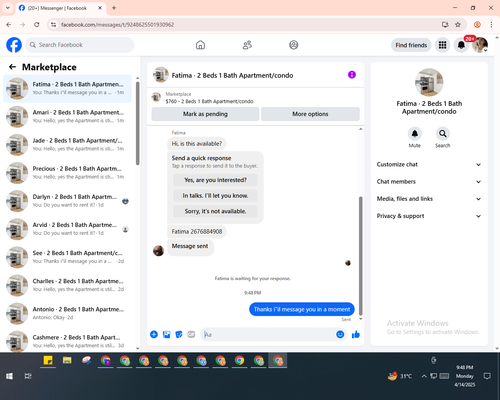500x400 pixels.
Task: Open the Menu grid icon
Action: pos(442,45)
